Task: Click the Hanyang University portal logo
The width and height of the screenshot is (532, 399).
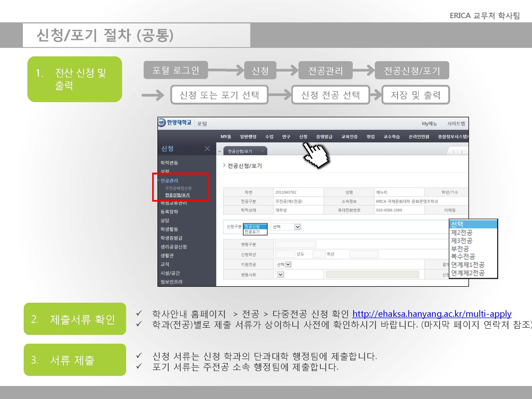Action: pyautogui.click(x=175, y=123)
